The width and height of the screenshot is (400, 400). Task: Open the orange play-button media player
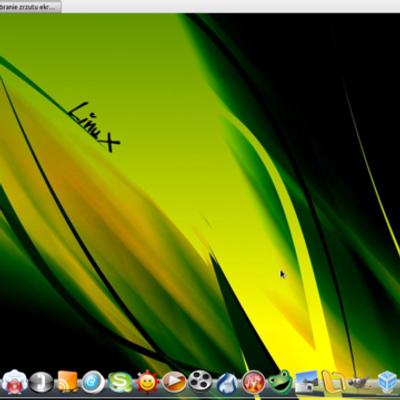pos(174,382)
